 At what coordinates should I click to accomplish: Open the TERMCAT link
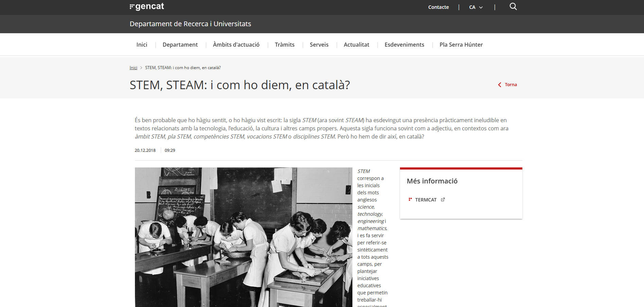pos(426,200)
